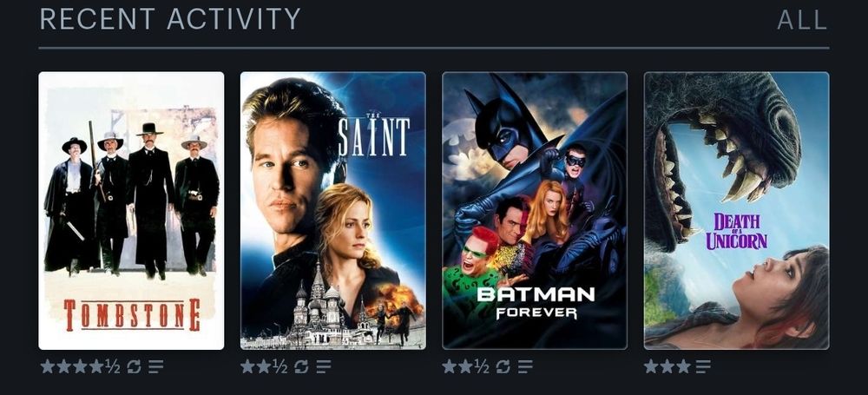Click the rewatch icon under The Saint
Image resolution: width=868 pixels, height=395 pixels.
click(301, 366)
